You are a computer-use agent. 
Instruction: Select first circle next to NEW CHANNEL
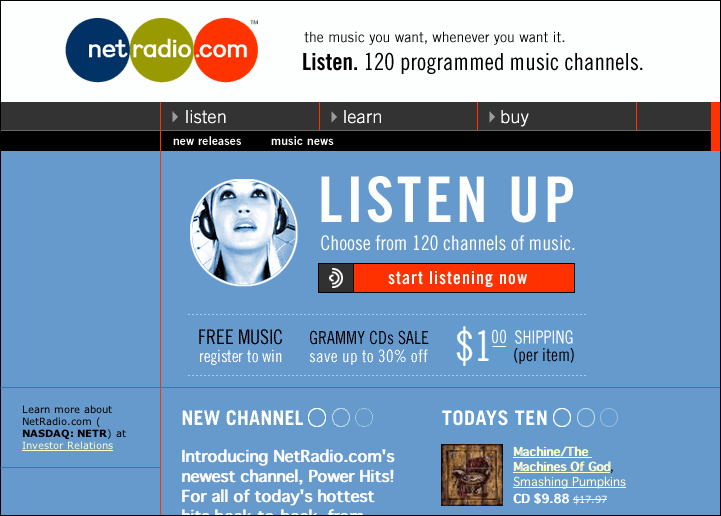pos(317,418)
